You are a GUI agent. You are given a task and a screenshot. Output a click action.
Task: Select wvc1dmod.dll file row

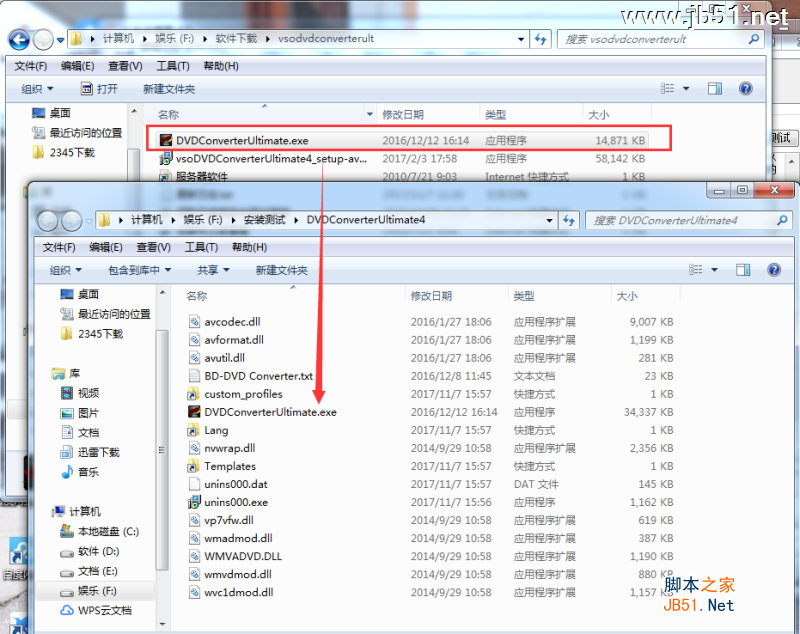click(431, 592)
